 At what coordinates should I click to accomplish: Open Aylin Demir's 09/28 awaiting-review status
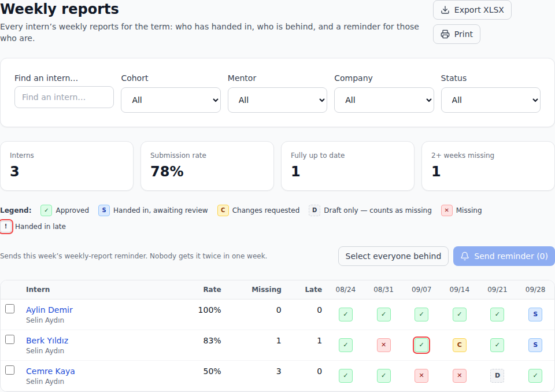535,314
